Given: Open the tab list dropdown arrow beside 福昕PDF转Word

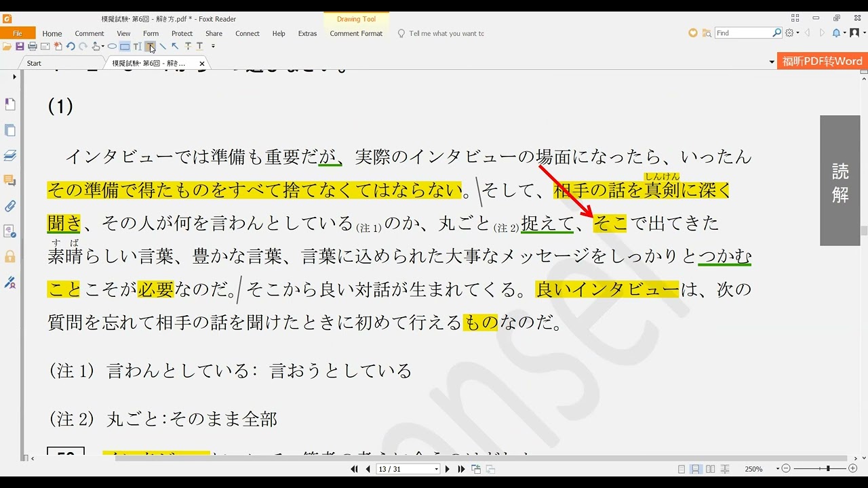Looking at the screenshot, I should (772, 62).
